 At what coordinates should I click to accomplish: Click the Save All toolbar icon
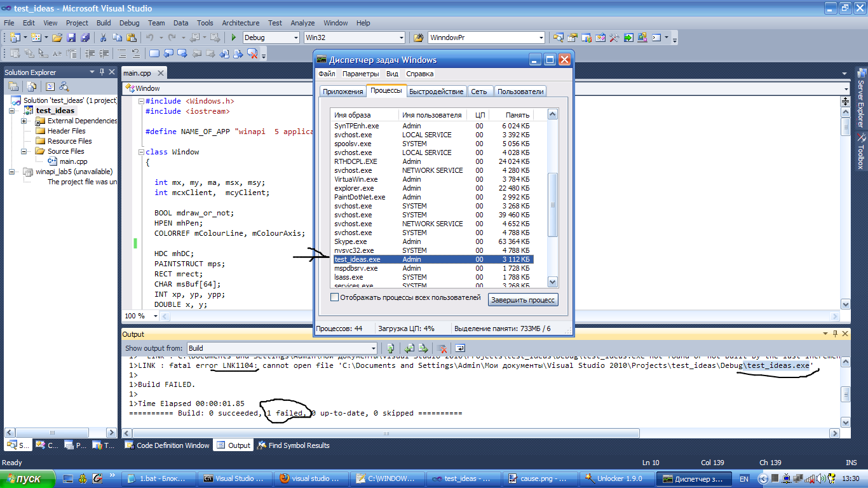(x=85, y=37)
